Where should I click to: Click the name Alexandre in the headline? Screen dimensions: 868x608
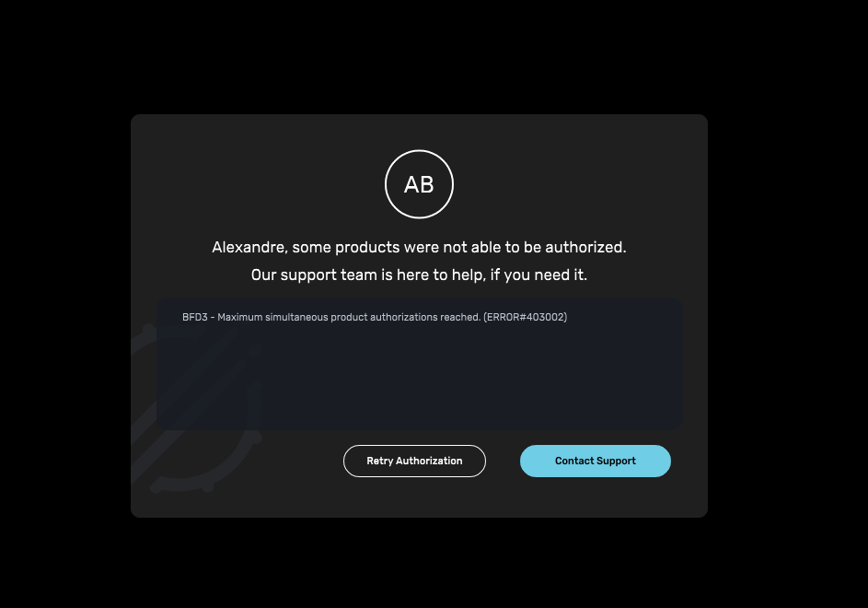[249, 247]
